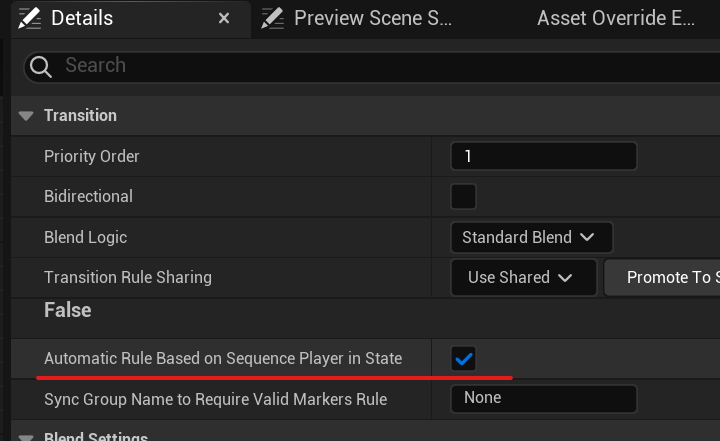Click the Blend Logic property label
The height and width of the screenshot is (441, 720).
[x=85, y=238]
